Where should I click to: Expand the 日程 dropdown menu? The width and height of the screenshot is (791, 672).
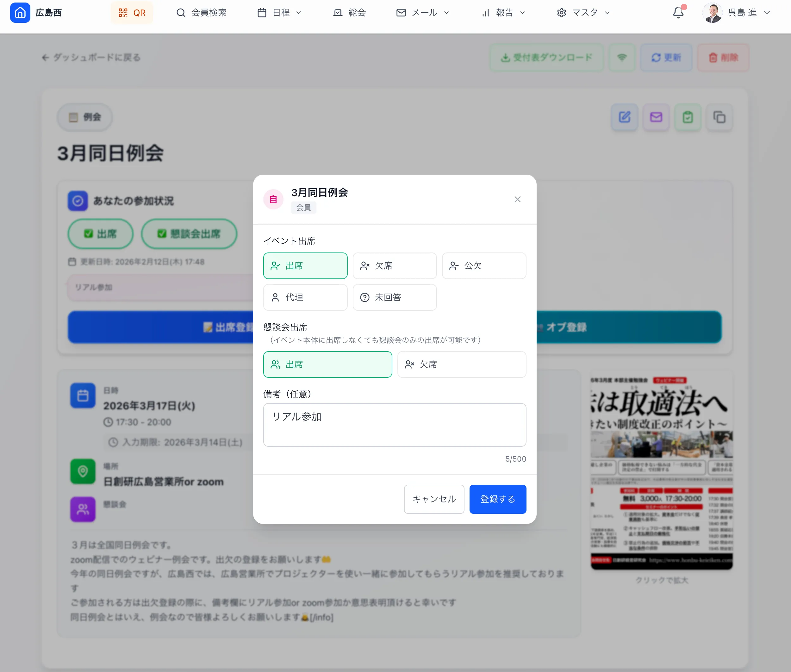280,13
